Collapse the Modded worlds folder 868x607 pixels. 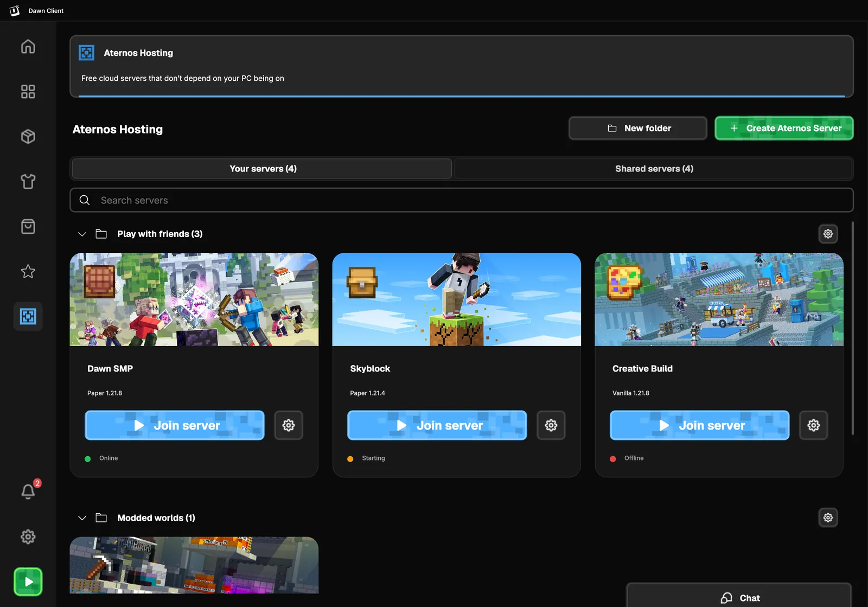tap(82, 518)
